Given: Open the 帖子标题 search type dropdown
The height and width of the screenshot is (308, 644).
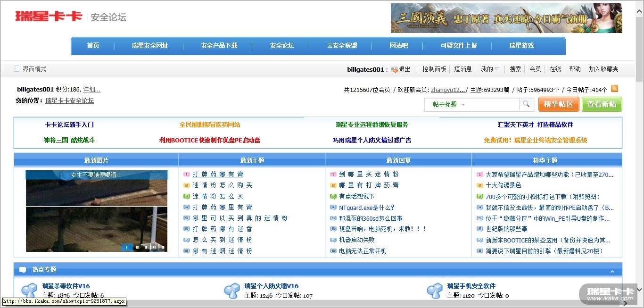Looking at the screenshot, I should click(449, 104).
